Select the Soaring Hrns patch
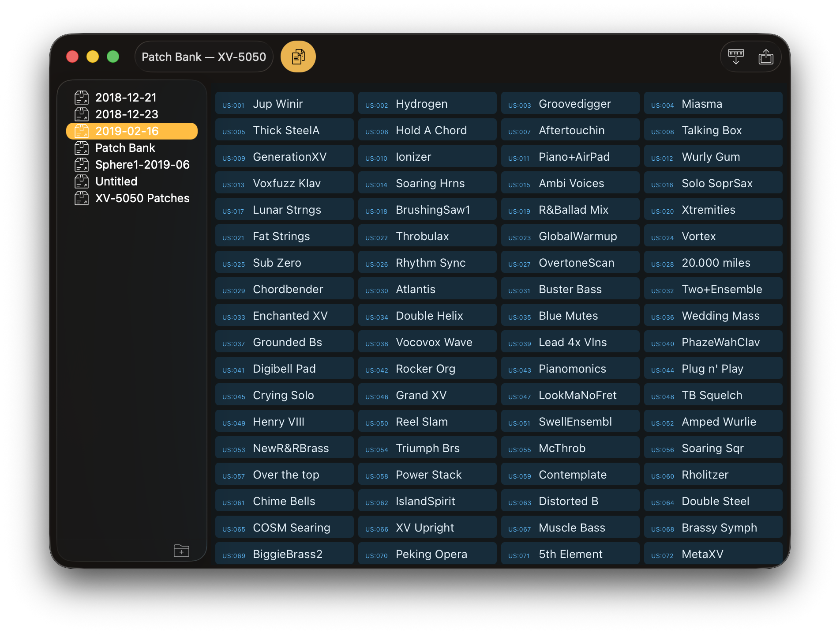This screenshot has width=840, height=634. (427, 183)
